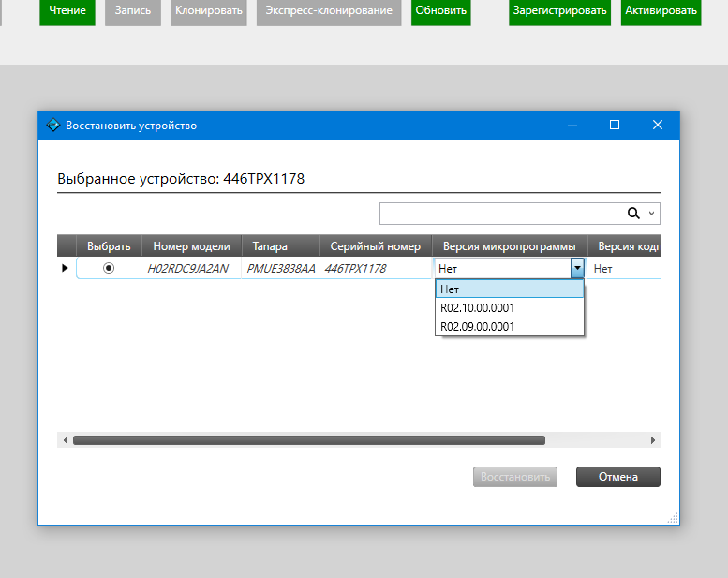
Task: Select the Нет option in dropdown
Action: [x=509, y=289]
